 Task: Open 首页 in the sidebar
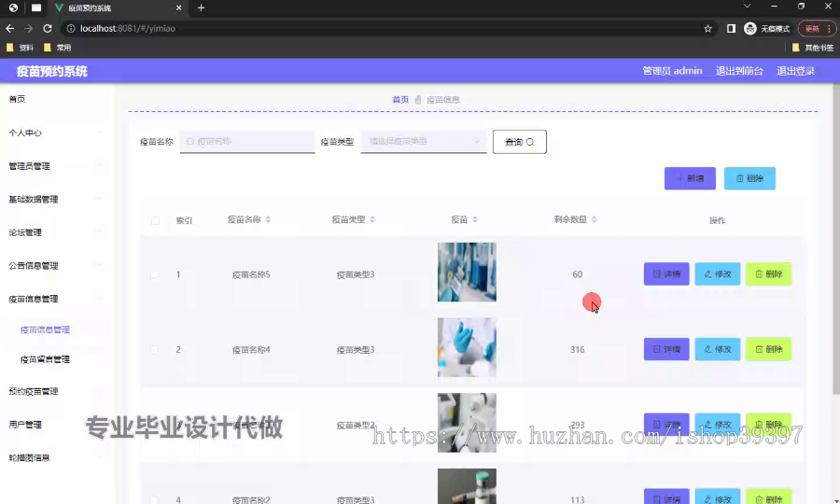pyautogui.click(x=17, y=99)
